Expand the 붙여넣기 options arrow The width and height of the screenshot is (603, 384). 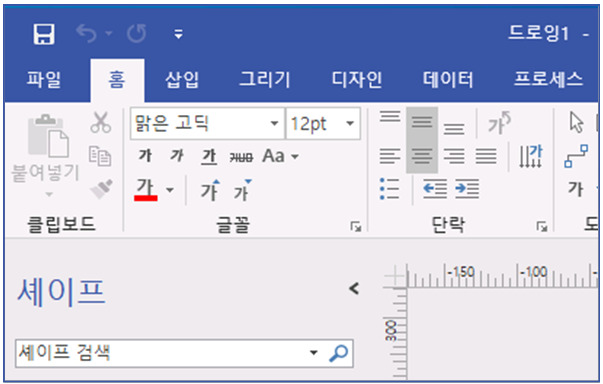click(x=48, y=194)
